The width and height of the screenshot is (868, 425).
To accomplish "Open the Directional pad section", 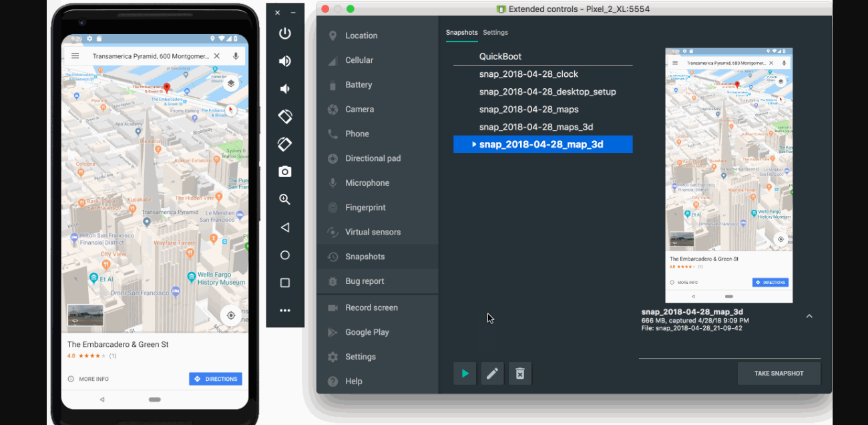I will pos(377,158).
